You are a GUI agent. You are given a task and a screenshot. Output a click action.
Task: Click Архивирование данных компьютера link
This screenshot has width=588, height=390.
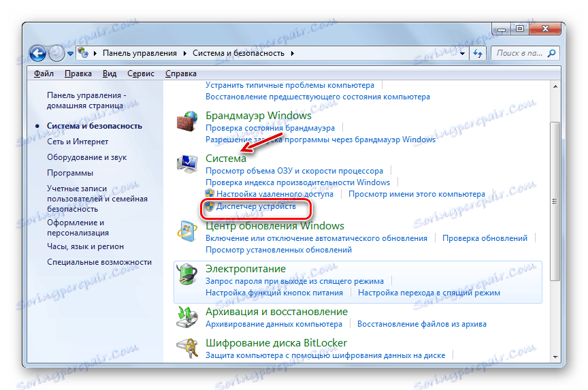274,324
